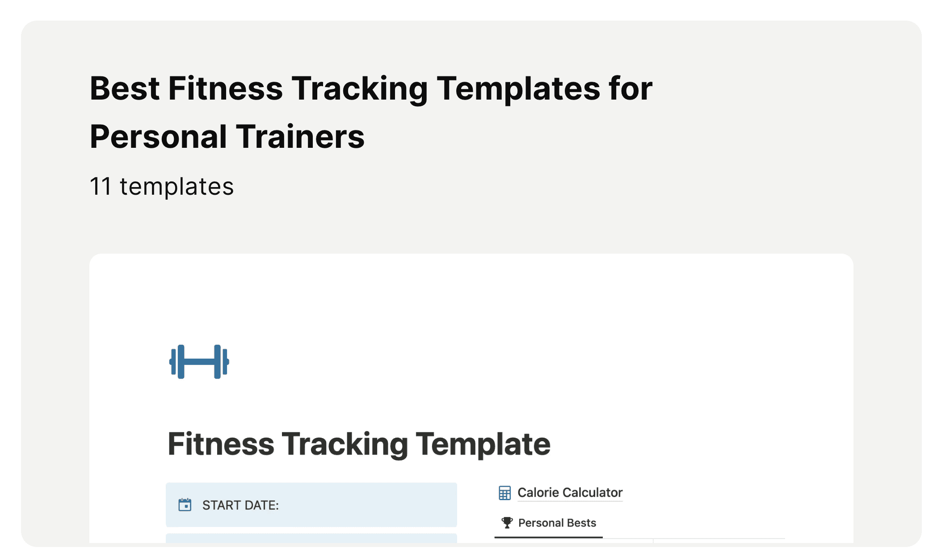Select the 11 templates count label

(x=161, y=186)
